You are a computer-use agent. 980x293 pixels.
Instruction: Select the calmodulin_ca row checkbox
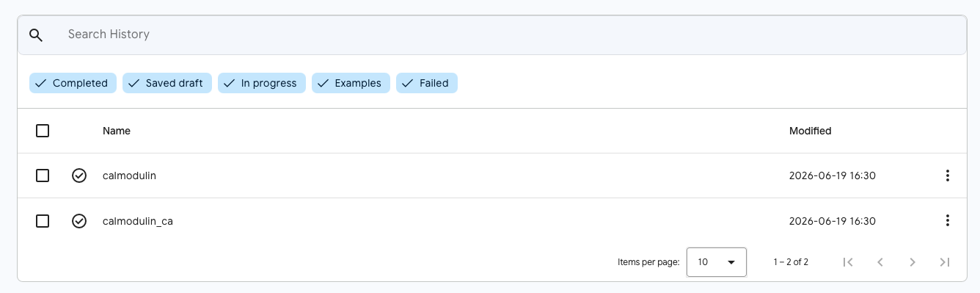click(x=43, y=220)
